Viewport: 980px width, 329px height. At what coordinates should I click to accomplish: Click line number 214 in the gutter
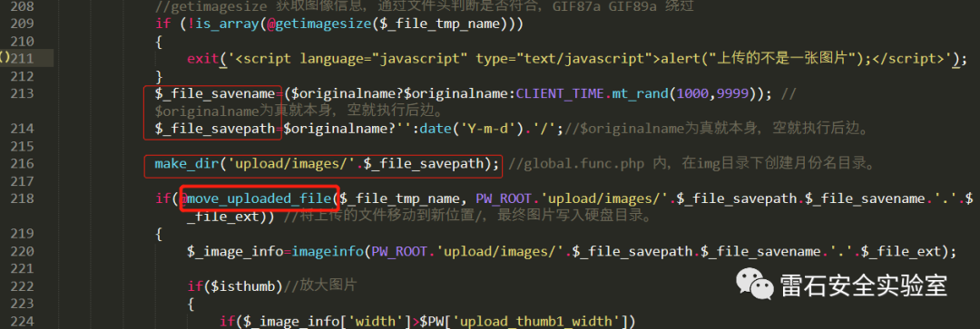[x=23, y=130]
